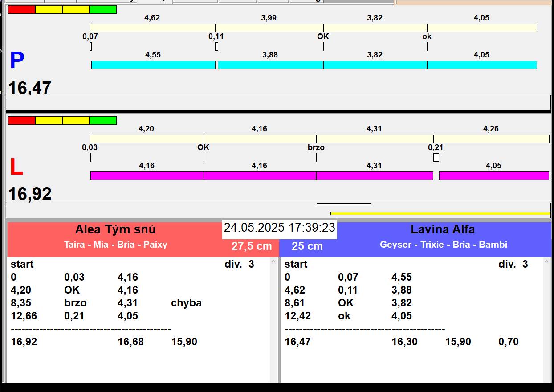Click the large total time 16,47

(30, 87)
